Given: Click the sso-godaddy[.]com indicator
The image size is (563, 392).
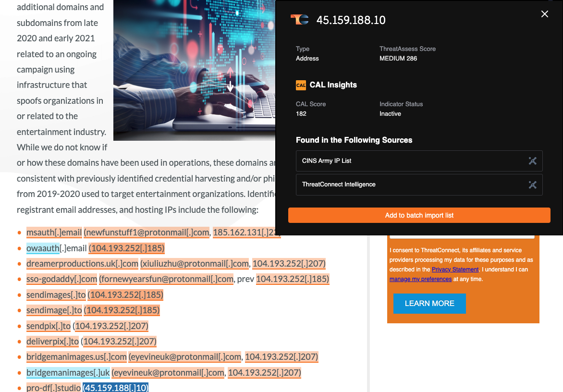Looking at the screenshot, I should [62, 279].
